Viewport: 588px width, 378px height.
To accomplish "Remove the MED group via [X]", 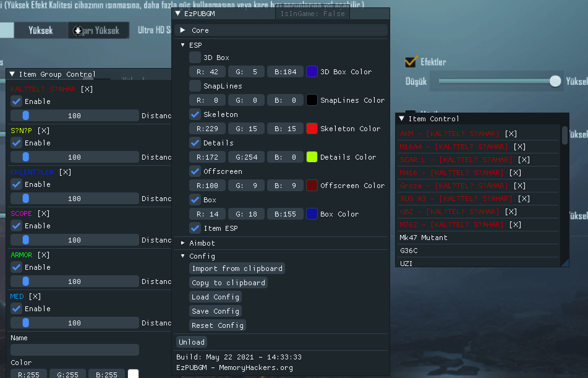I will tap(35, 296).
